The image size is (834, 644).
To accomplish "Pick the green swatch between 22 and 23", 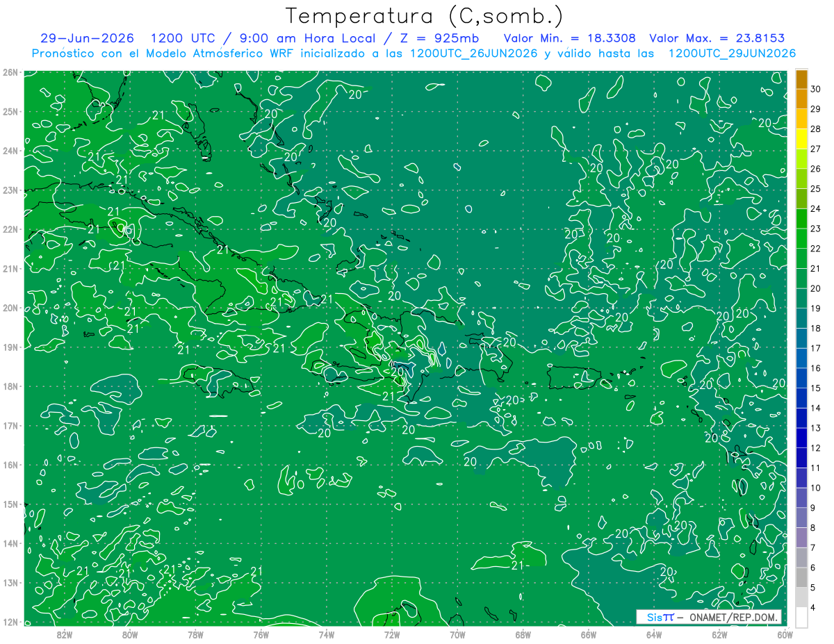I will pos(802,238).
